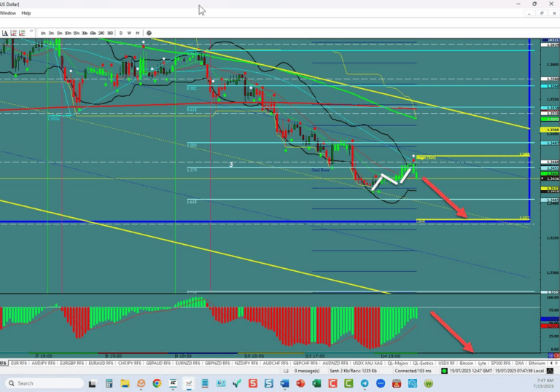Open PowerPoint from the taskbar

coord(300,384)
